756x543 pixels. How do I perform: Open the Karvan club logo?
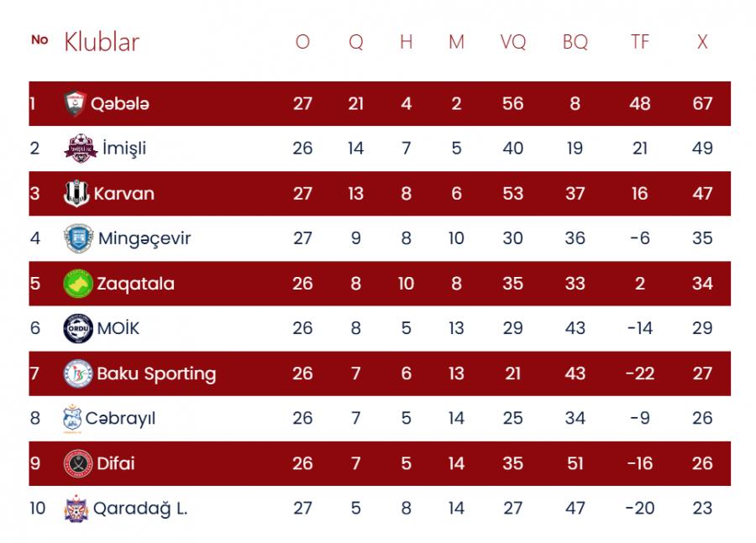pyautogui.click(x=76, y=193)
